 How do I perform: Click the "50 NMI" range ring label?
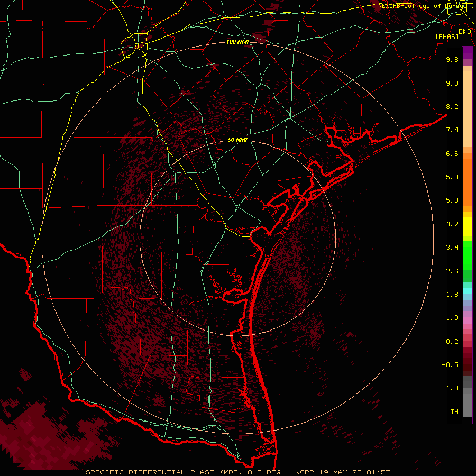click(237, 140)
